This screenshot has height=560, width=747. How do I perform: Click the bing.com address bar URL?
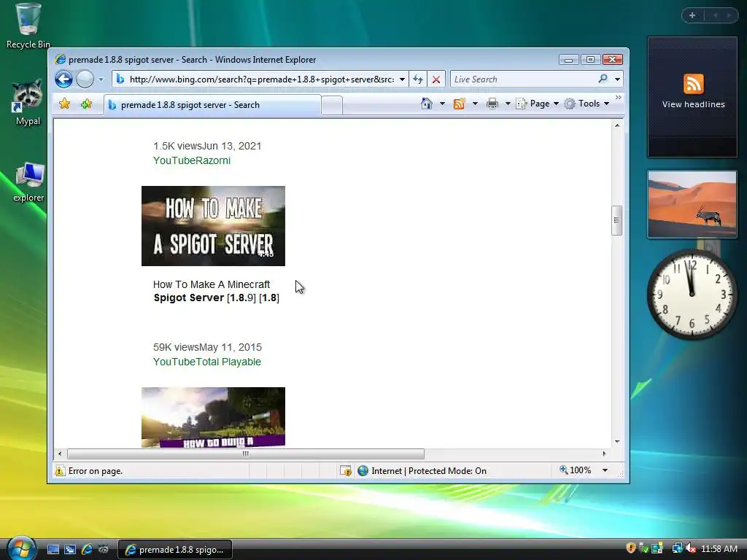[x=262, y=79]
